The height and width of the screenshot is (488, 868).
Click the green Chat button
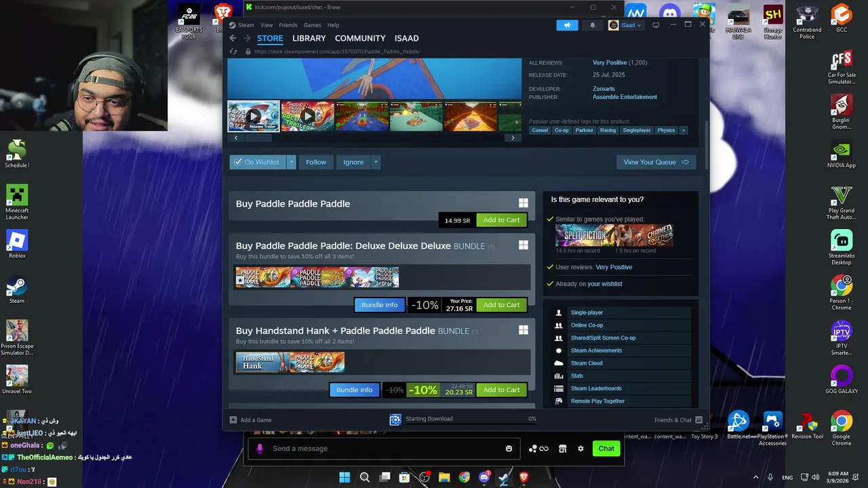[x=606, y=449]
